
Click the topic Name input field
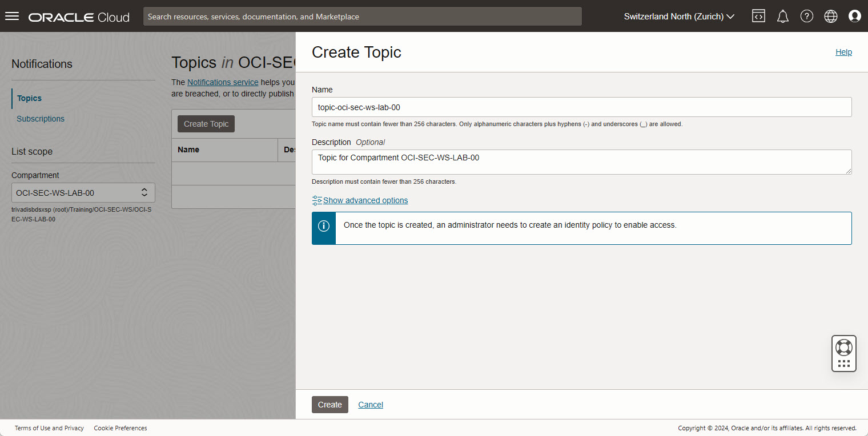582,107
